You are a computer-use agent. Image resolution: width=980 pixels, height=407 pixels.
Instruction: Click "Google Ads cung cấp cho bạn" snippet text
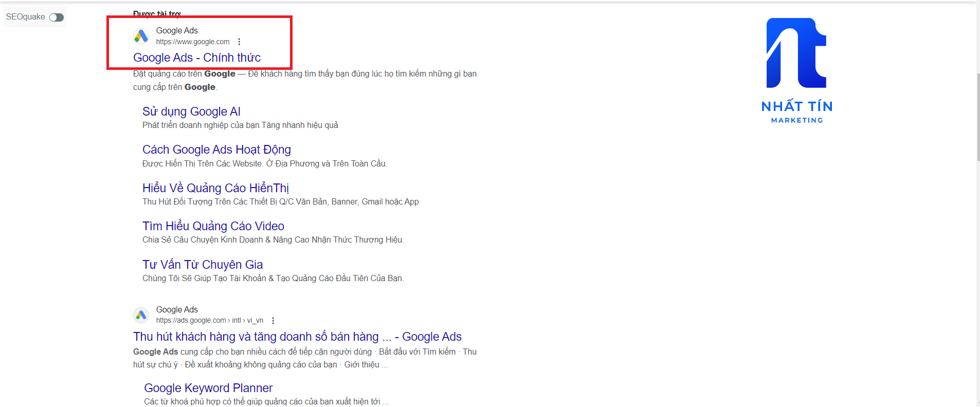(x=305, y=358)
